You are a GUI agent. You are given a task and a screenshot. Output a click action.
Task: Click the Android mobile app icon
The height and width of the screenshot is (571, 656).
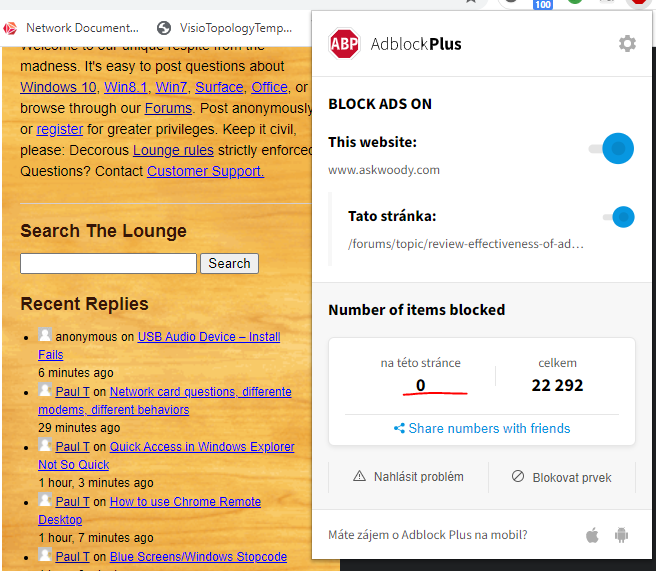(x=621, y=535)
